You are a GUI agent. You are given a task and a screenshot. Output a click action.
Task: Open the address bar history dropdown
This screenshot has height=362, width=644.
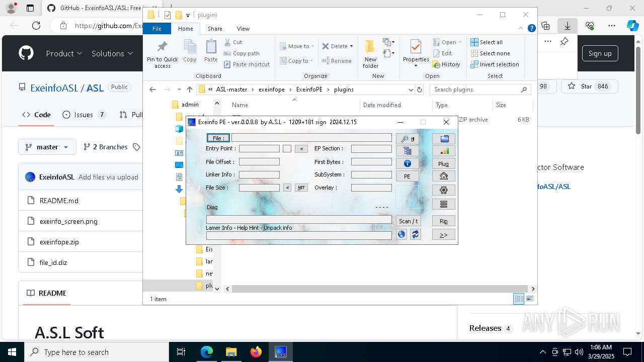point(411,89)
